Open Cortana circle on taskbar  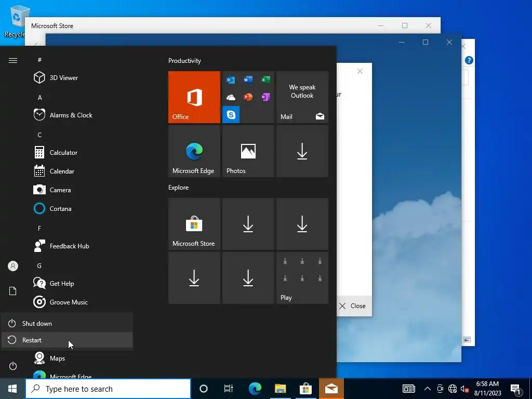pos(204,389)
